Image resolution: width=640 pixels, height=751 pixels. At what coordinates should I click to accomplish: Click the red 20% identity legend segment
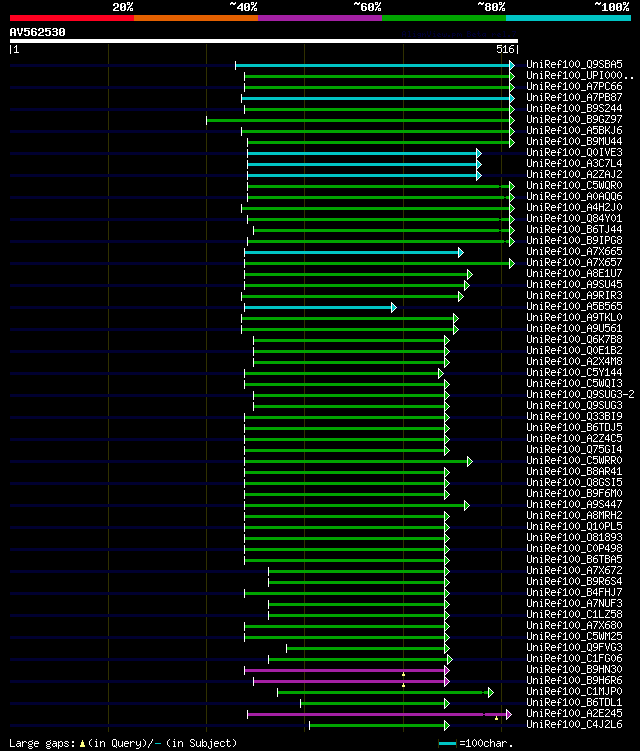coord(72,18)
